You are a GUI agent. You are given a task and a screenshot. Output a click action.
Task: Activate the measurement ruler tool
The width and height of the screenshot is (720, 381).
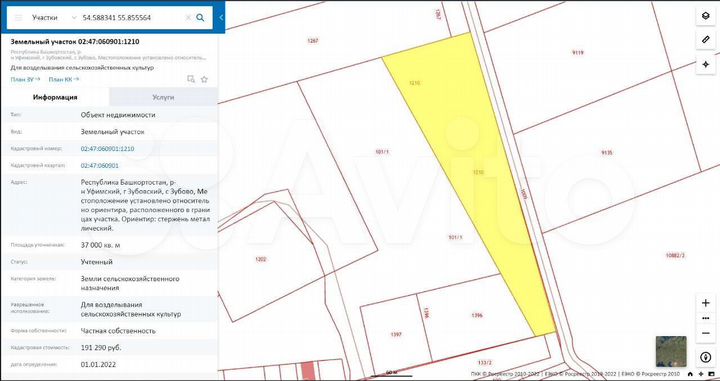706,40
